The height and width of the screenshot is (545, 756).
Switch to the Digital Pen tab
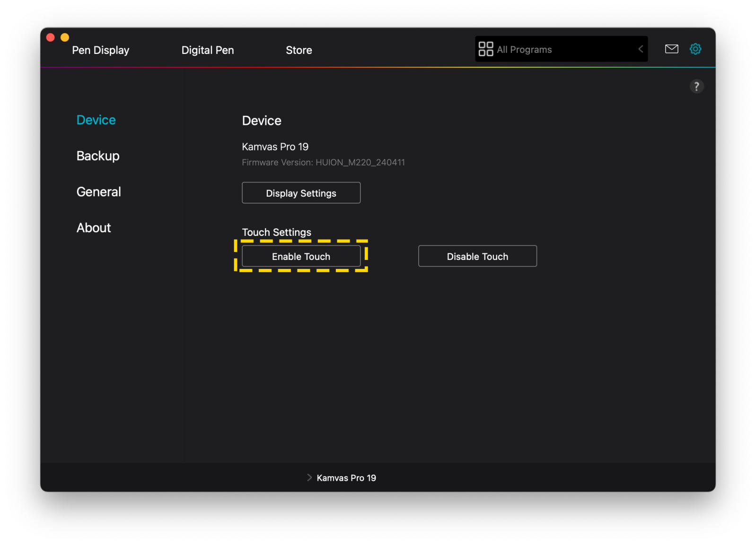click(x=208, y=50)
